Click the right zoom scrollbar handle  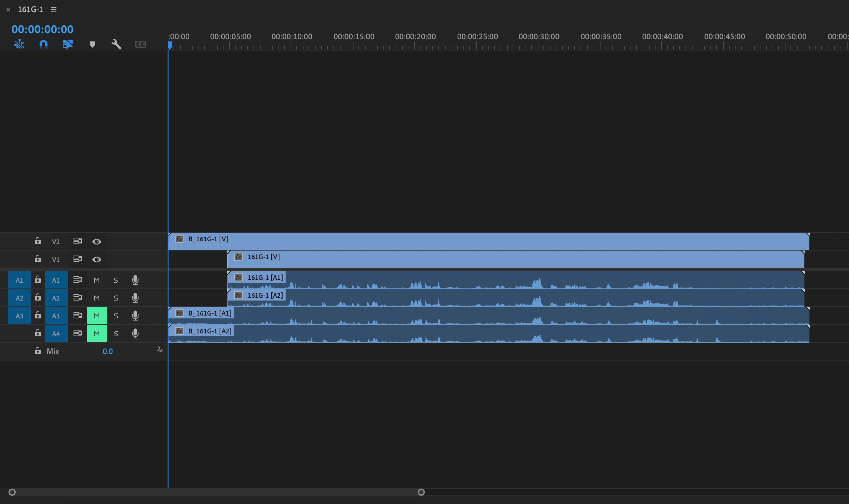click(421, 492)
